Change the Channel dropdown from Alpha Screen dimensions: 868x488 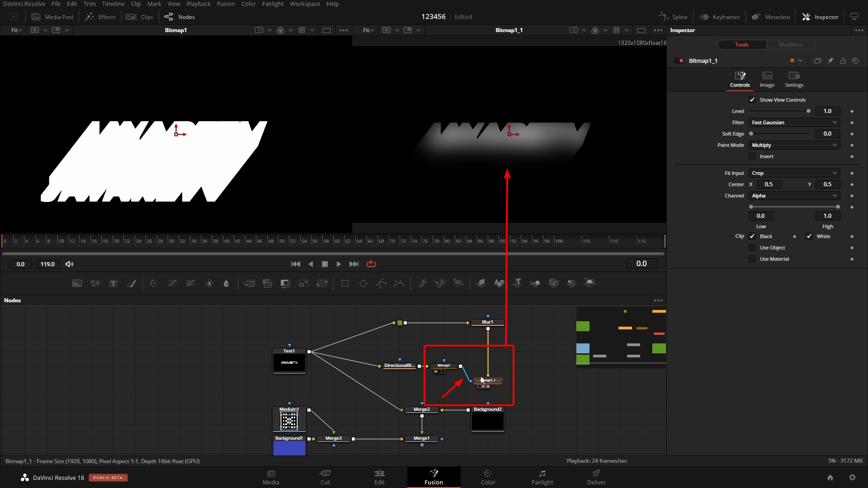point(794,196)
